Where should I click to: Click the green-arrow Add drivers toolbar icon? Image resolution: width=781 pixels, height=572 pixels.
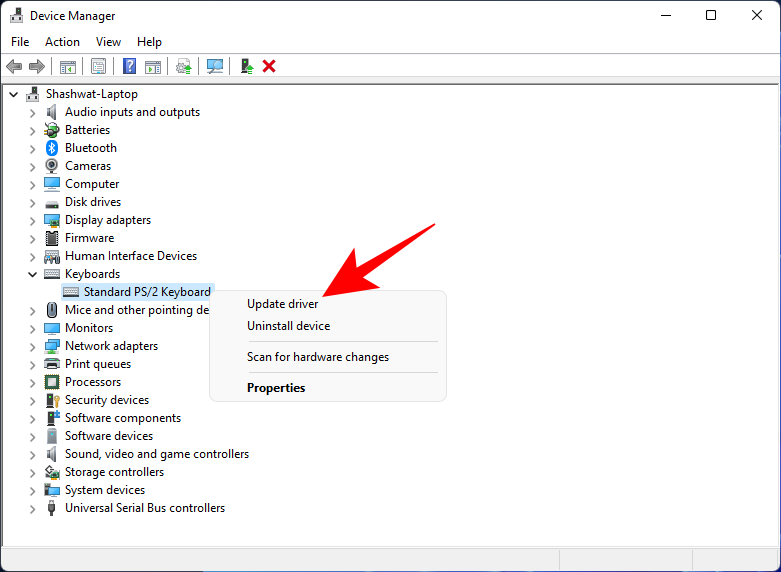coord(246,66)
